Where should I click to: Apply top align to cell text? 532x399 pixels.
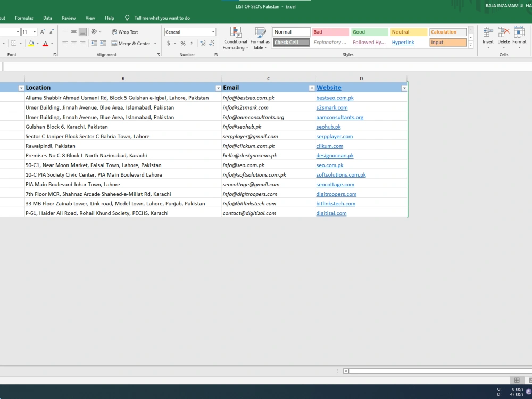click(65, 32)
